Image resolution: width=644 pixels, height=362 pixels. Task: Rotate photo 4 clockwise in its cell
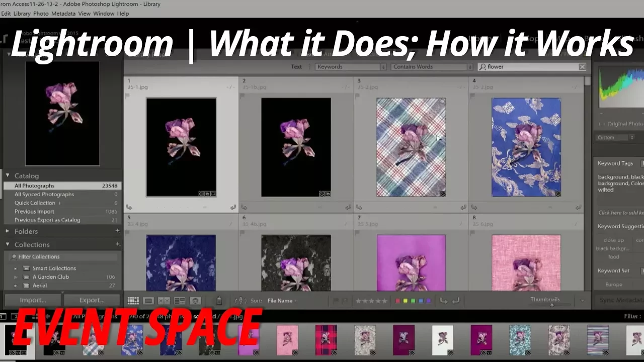click(x=579, y=207)
